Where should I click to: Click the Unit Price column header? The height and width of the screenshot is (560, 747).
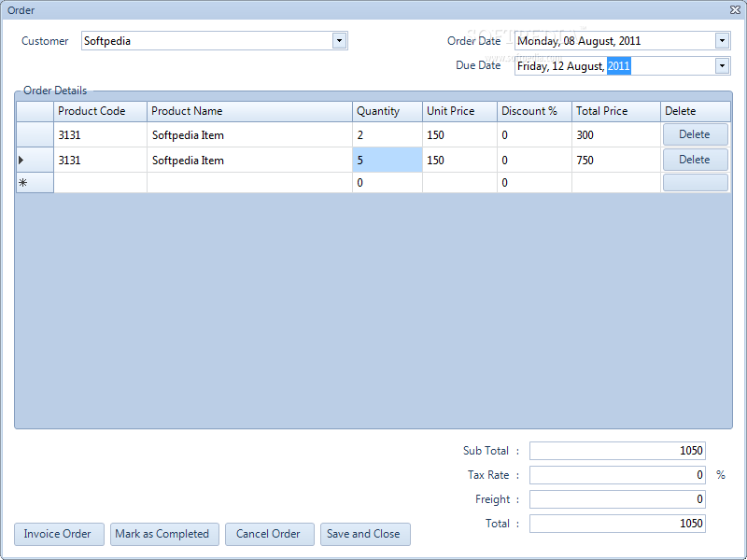click(459, 111)
